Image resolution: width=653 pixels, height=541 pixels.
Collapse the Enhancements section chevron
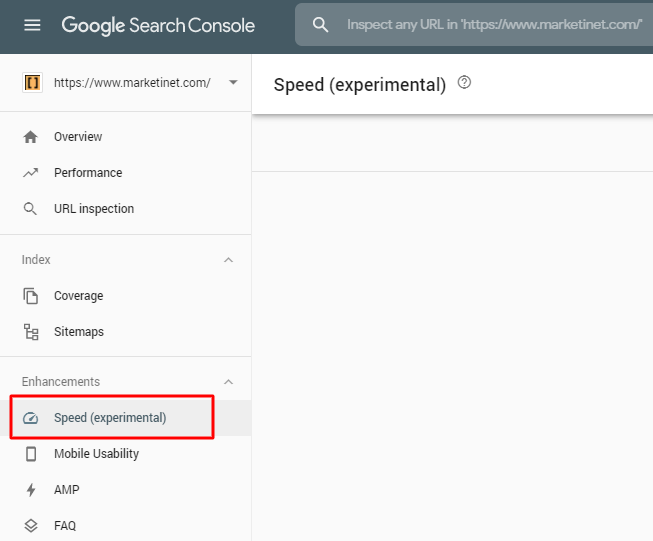pos(228,382)
